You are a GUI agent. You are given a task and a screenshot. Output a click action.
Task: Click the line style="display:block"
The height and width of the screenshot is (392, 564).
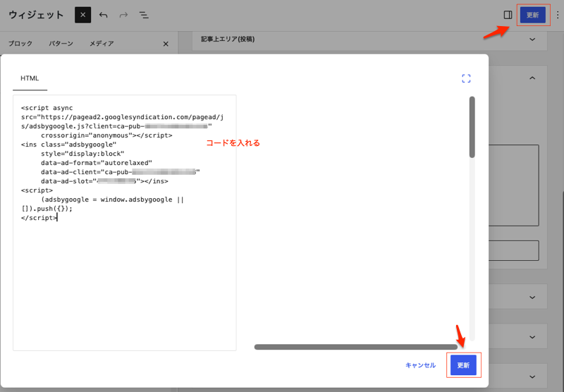click(82, 154)
